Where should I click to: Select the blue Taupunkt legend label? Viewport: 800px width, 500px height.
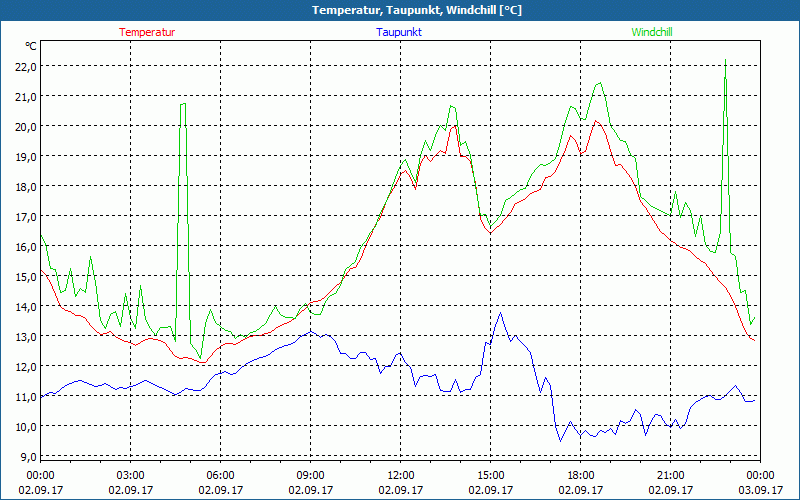(399, 32)
